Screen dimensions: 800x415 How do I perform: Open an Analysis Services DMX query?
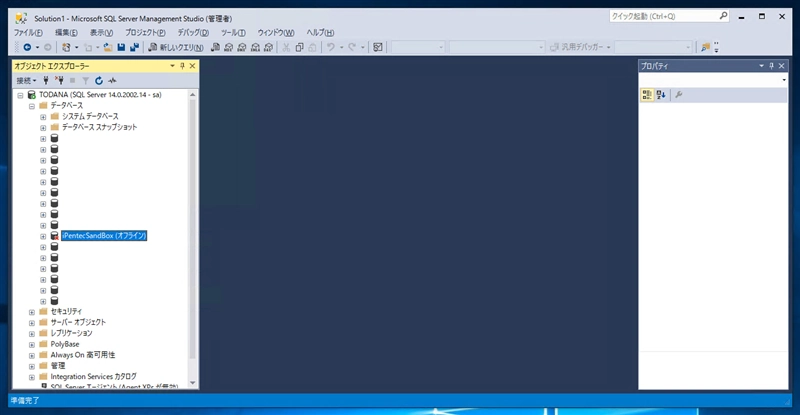[242, 47]
